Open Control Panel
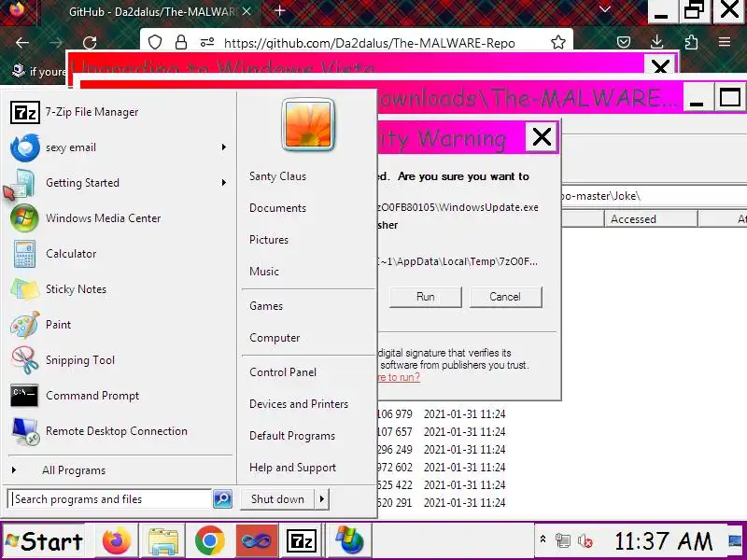The height and width of the screenshot is (560, 747). tap(283, 372)
